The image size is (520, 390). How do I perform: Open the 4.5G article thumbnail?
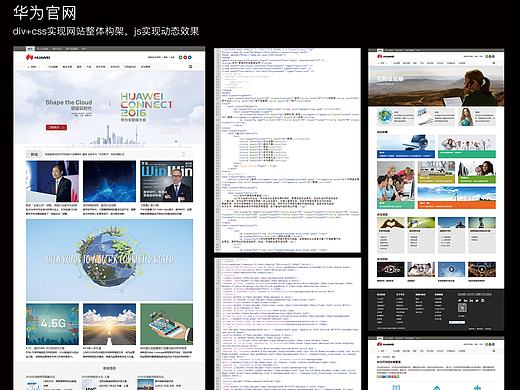tap(53, 324)
